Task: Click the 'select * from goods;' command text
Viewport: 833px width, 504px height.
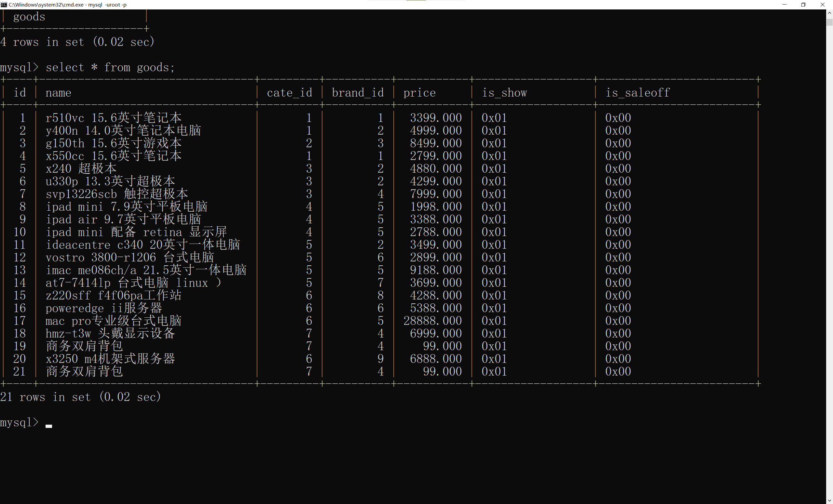Action: [x=110, y=68]
